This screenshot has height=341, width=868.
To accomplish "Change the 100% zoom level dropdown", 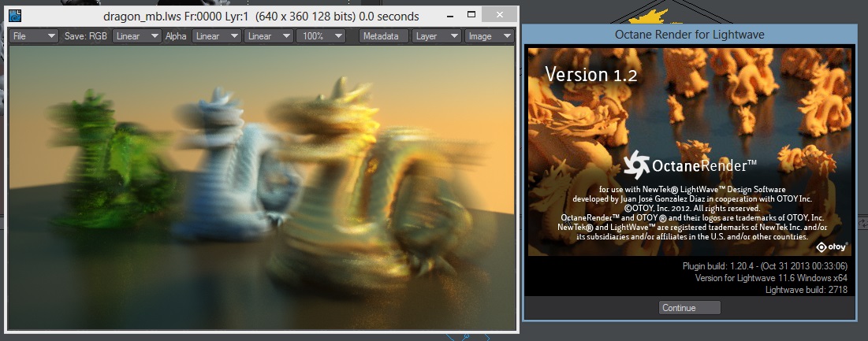I will 321,36.
